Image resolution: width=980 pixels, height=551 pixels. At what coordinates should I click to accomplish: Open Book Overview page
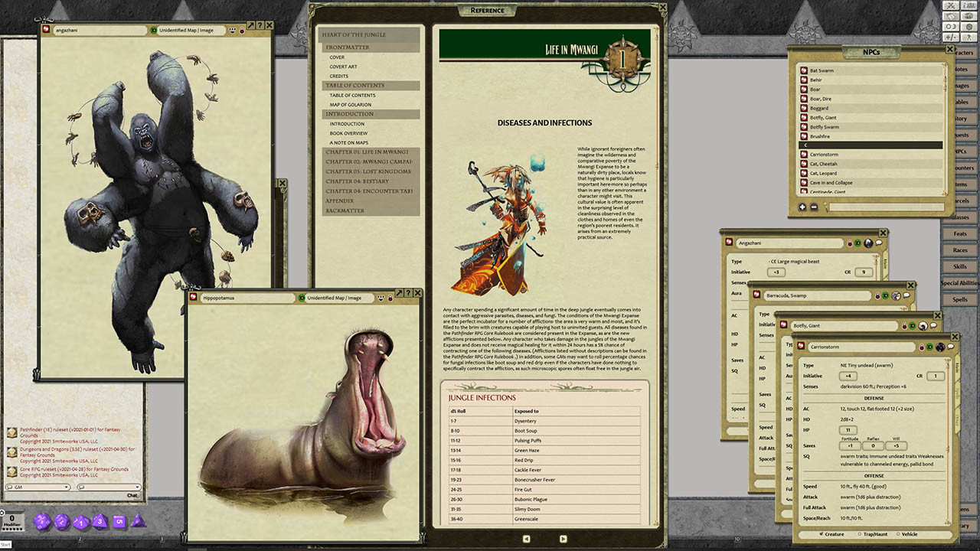coord(348,133)
